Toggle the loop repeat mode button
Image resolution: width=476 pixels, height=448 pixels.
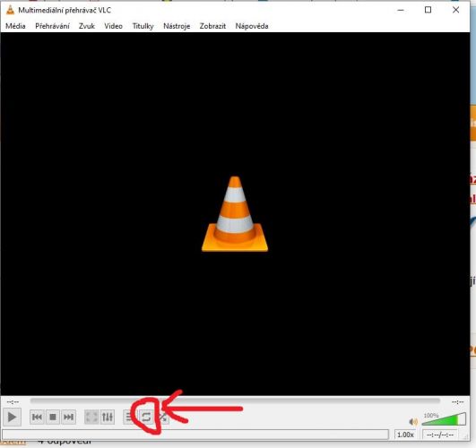coord(146,418)
